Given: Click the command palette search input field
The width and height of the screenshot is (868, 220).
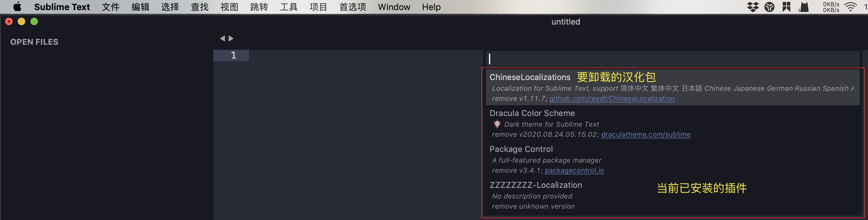Looking at the screenshot, I should [x=672, y=59].
